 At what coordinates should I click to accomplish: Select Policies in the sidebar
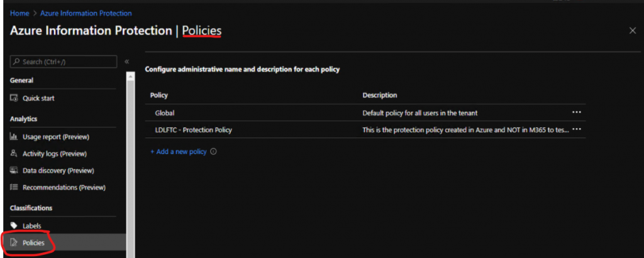click(64, 243)
